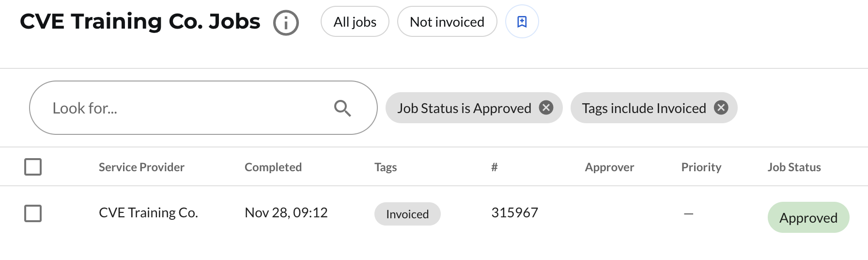This screenshot has width=868, height=260.
Task: Open job number 315967
Action: point(514,212)
